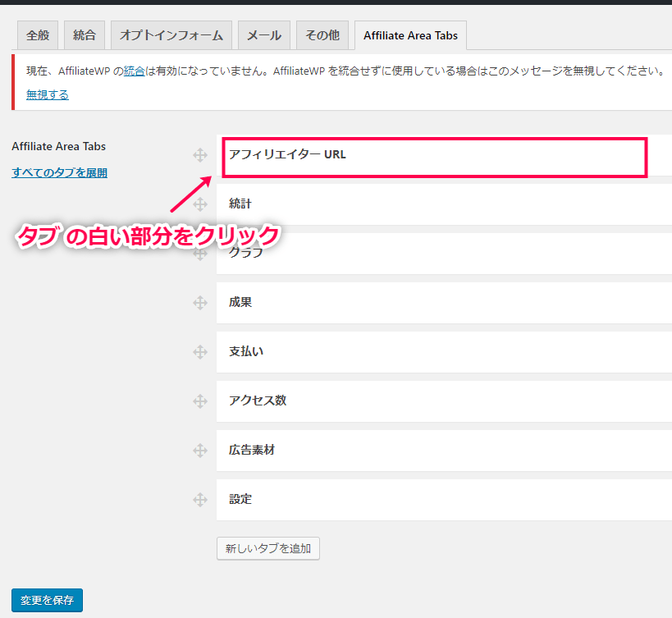The height and width of the screenshot is (618, 672).
Task: Expand the 広告素材 tab panel
Action: (444, 451)
